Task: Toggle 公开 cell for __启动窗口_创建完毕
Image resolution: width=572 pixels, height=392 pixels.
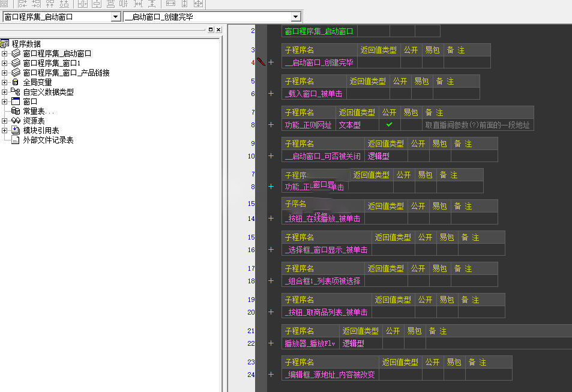Action: [411, 62]
